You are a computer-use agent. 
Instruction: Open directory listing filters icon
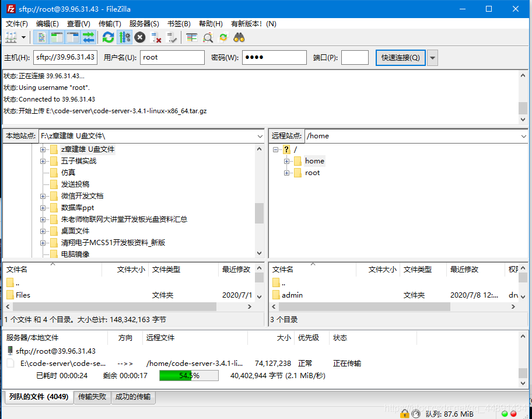tap(192, 37)
